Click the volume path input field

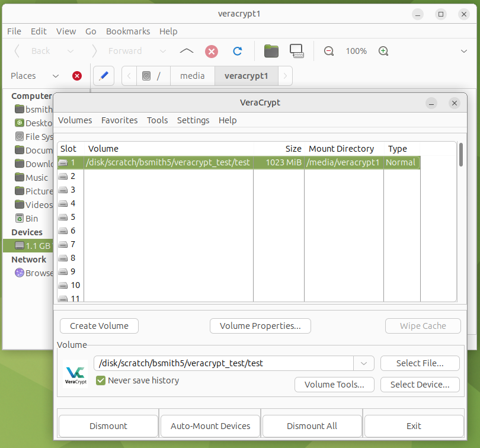(x=224, y=363)
